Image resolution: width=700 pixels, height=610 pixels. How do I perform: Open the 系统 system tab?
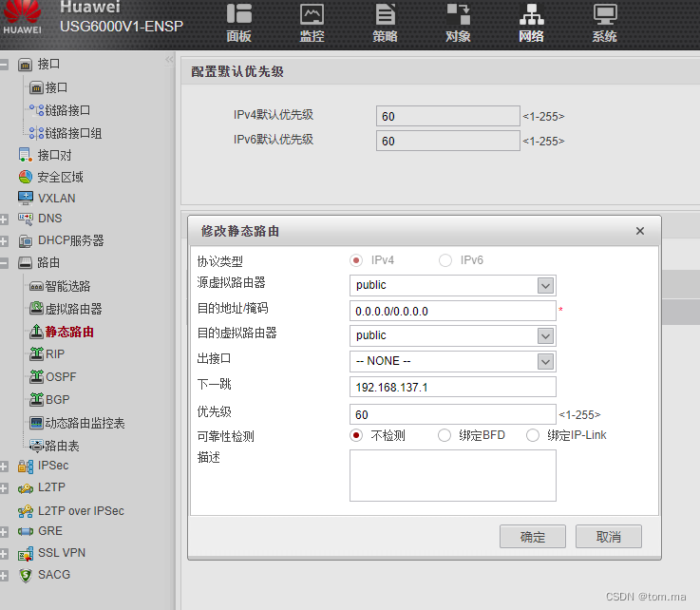coord(604,23)
